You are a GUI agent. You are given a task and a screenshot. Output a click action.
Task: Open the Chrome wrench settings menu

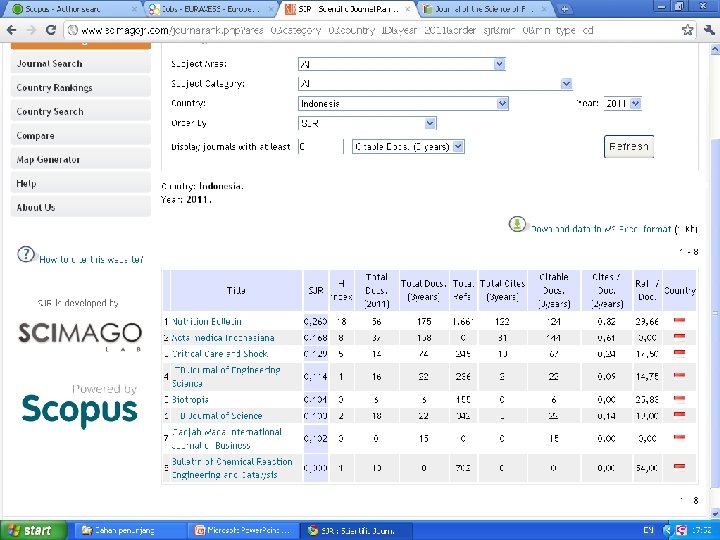coord(709,30)
